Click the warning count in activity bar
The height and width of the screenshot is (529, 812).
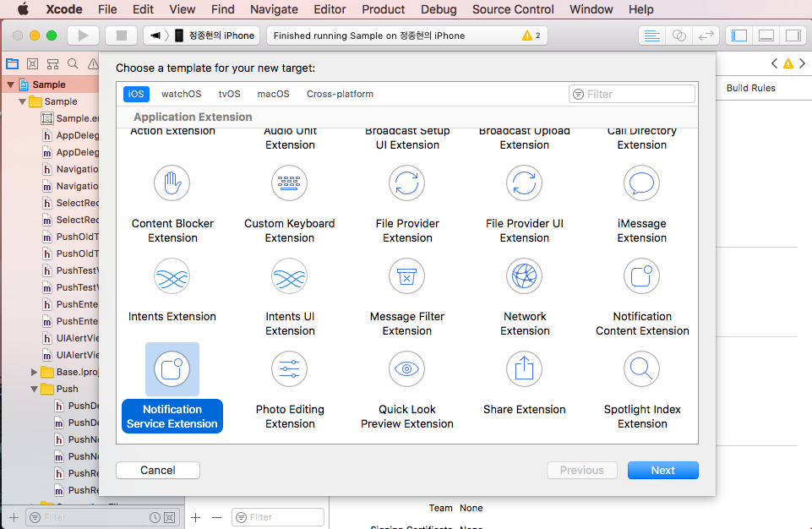coord(531,35)
